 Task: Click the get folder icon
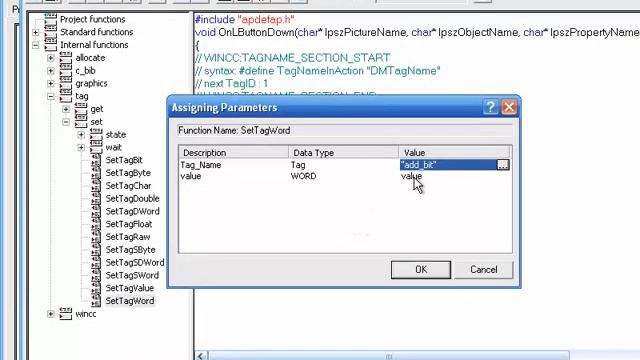81,109
